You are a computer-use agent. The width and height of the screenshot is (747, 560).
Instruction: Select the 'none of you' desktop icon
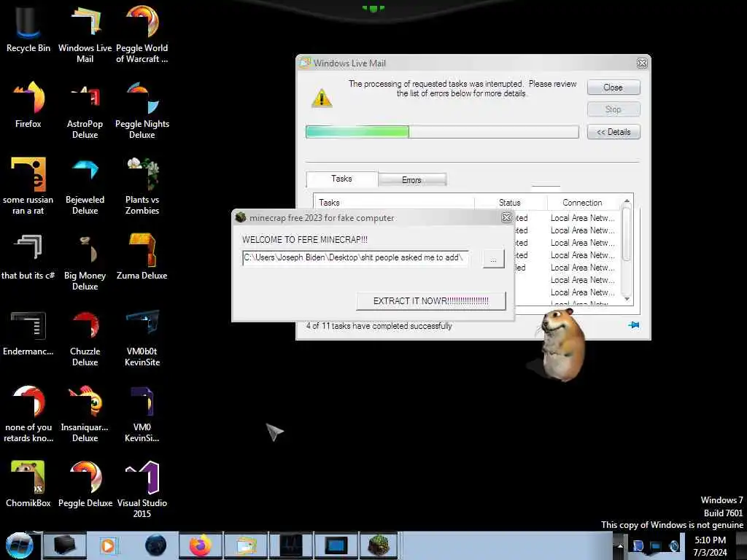pyautogui.click(x=28, y=413)
